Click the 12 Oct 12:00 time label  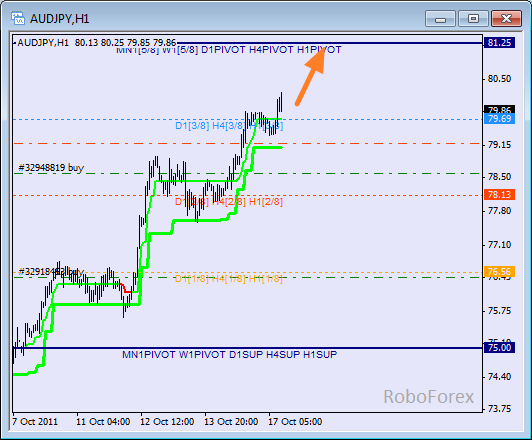pyautogui.click(x=167, y=422)
